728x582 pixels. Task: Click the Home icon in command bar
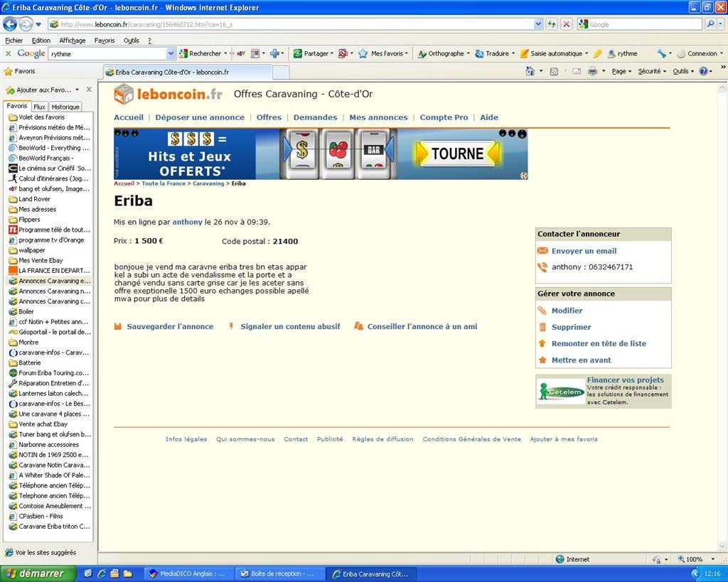pyautogui.click(x=530, y=71)
